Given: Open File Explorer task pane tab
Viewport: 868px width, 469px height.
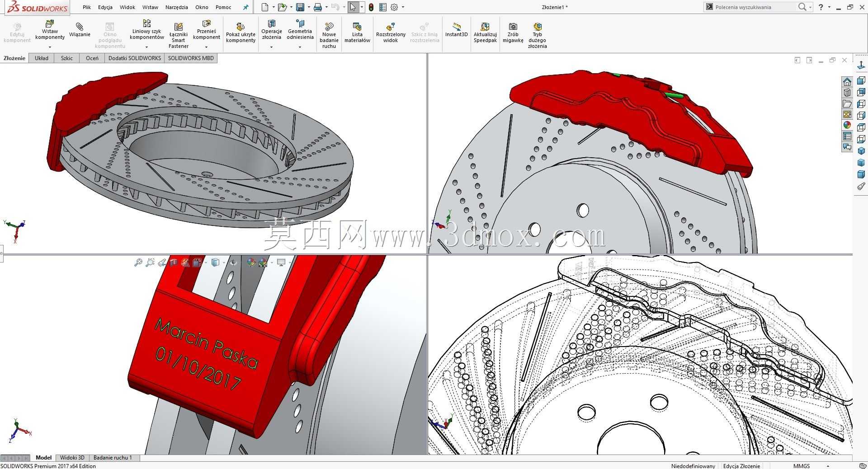Looking at the screenshot, I should click(x=847, y=103).
